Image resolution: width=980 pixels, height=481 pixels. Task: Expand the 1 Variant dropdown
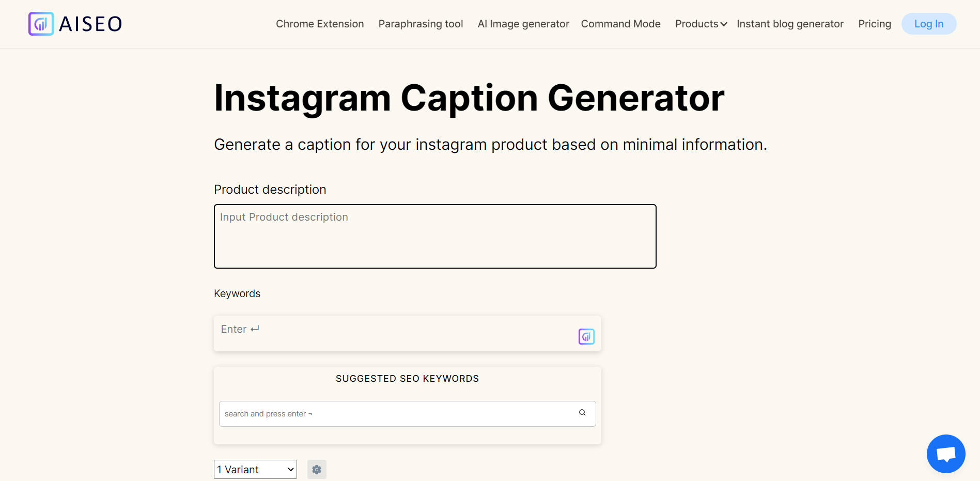pyautogui.click(x=255, y=469)
